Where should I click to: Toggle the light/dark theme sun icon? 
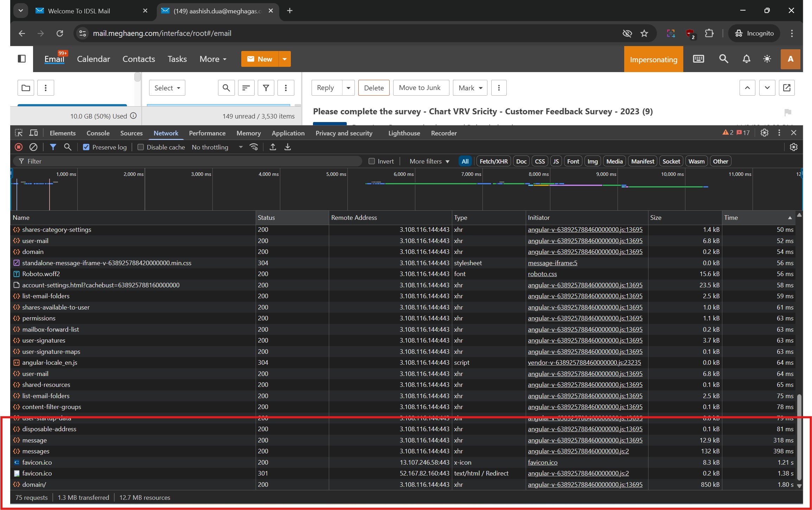point(767,59)
